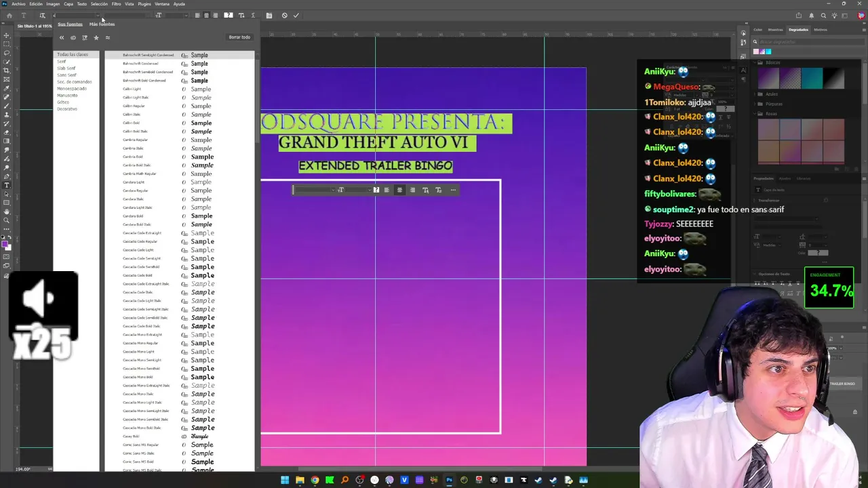Image resolution: width=868 pixels, height=488 pixels.
Task: Switch to Sus fuentes tab
Action: pos(70,24)
